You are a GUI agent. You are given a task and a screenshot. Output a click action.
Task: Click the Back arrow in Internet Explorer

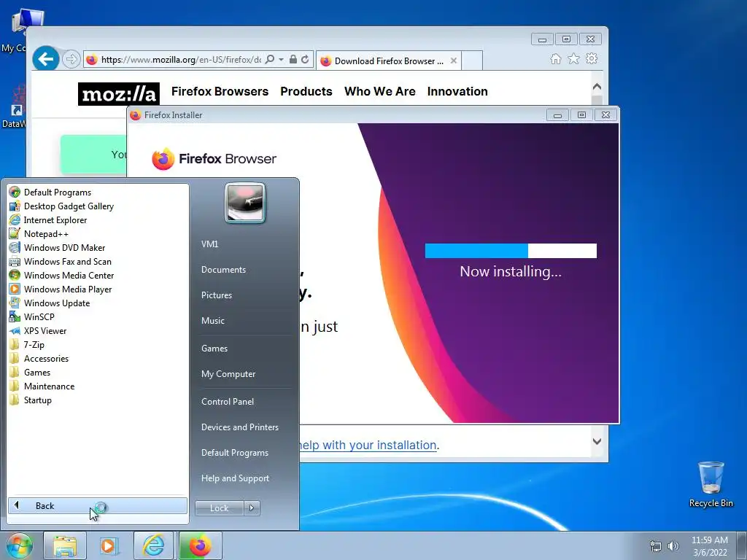46,59
